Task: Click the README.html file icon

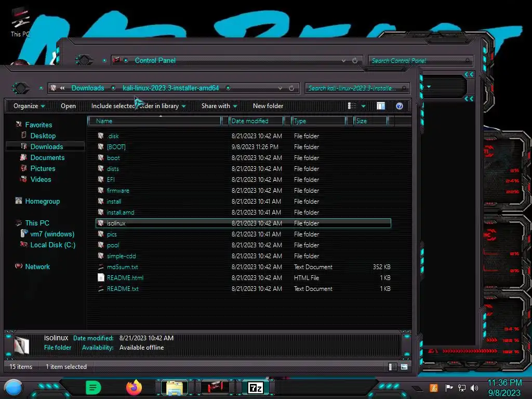Action: coord(101,277)
